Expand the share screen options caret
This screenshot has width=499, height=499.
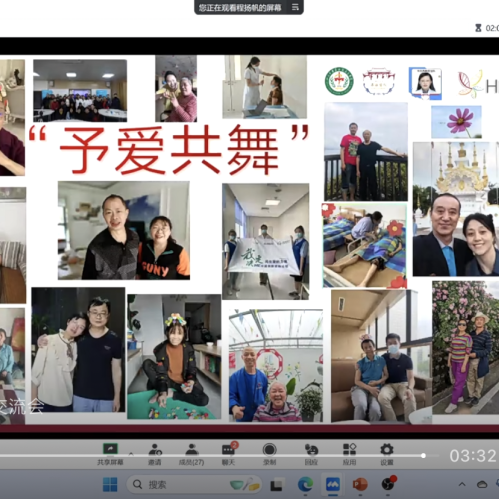click(131, 454)
